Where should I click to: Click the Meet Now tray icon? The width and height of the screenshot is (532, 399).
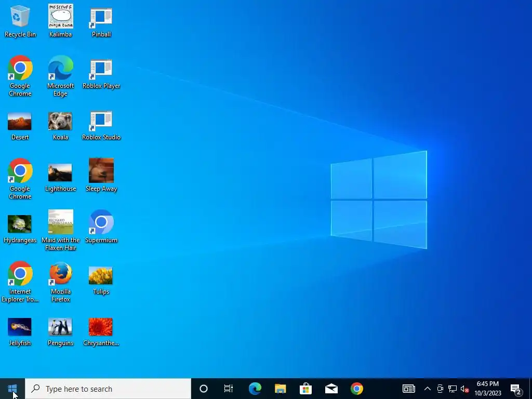click(x=440, y=389)
